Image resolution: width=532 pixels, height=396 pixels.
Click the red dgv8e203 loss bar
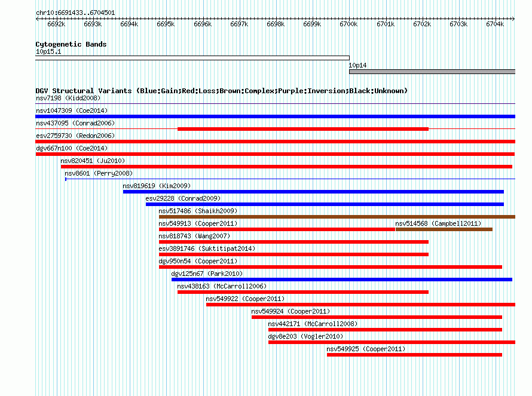(392, 342)
